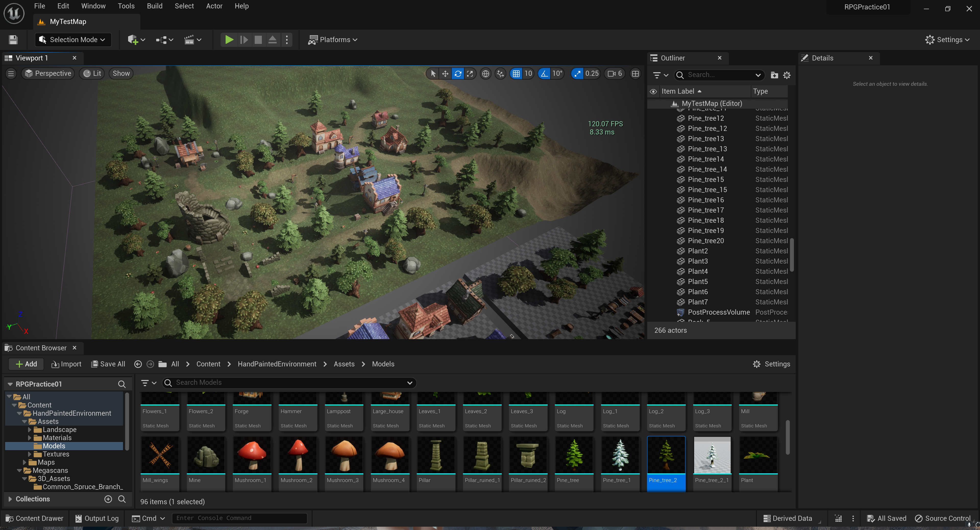
Task: Click the Save current level icon
Action: (x=13, y=40)
